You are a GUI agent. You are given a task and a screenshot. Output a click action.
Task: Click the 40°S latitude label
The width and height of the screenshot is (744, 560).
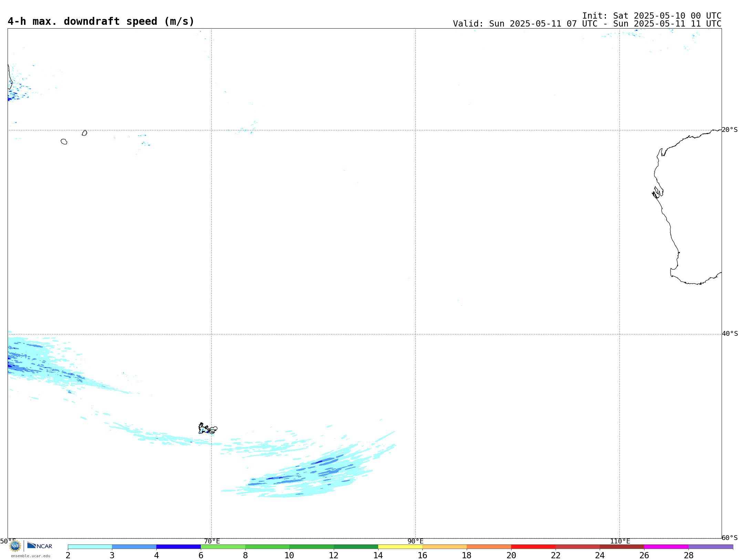point(730,334)
